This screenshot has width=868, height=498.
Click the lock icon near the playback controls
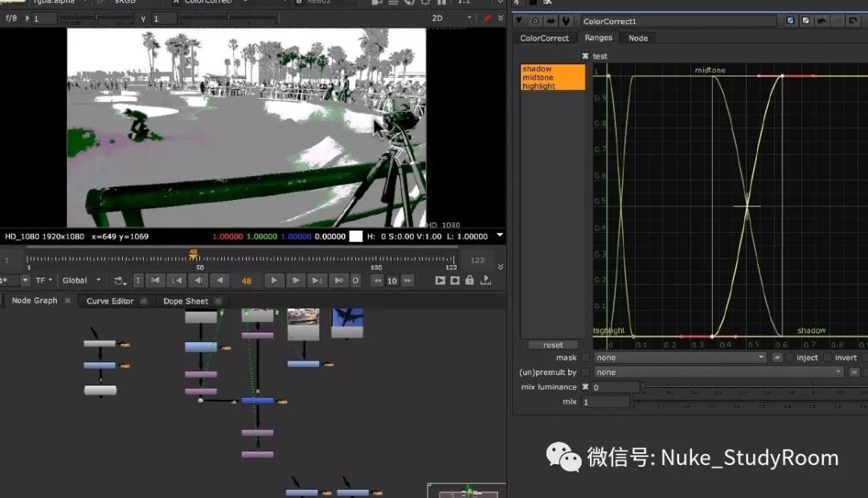470,280
